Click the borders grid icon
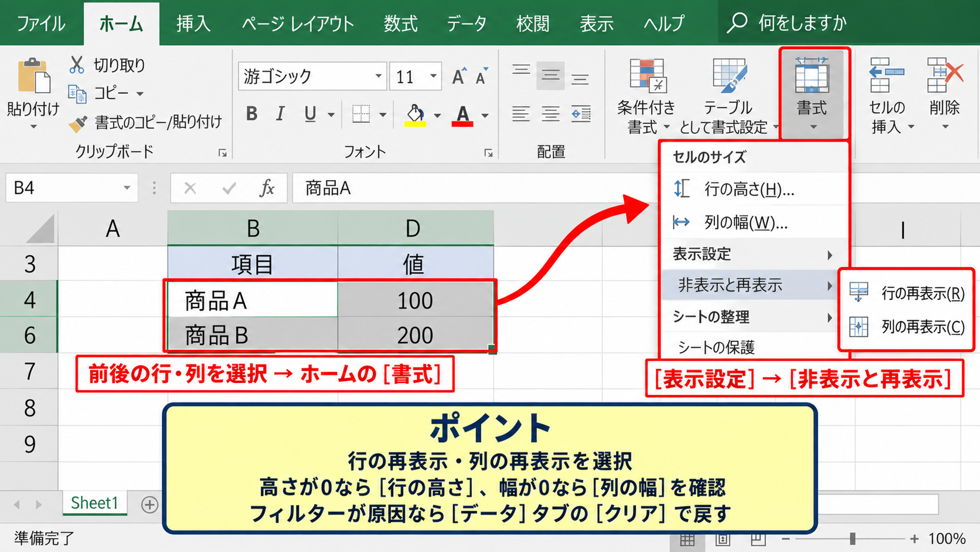 tap(361, 114)
